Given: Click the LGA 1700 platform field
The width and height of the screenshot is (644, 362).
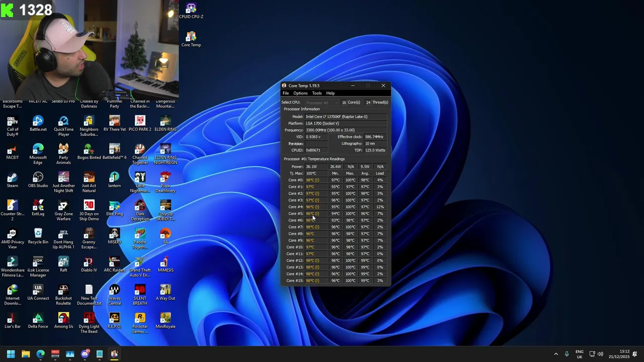Looking at the screenshot, I should point(346,123).
